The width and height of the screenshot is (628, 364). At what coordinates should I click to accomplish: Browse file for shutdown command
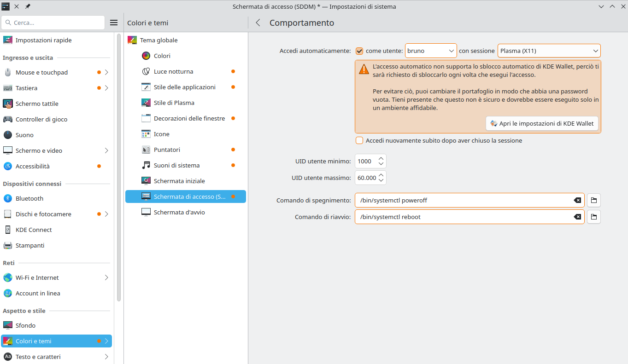(594, 200)
